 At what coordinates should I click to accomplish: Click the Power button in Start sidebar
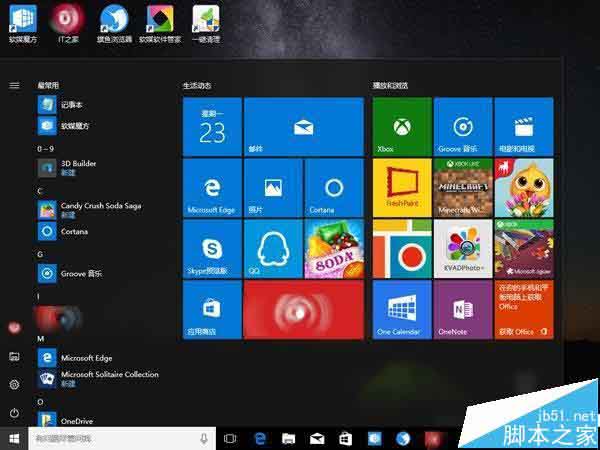pos(14,413)
